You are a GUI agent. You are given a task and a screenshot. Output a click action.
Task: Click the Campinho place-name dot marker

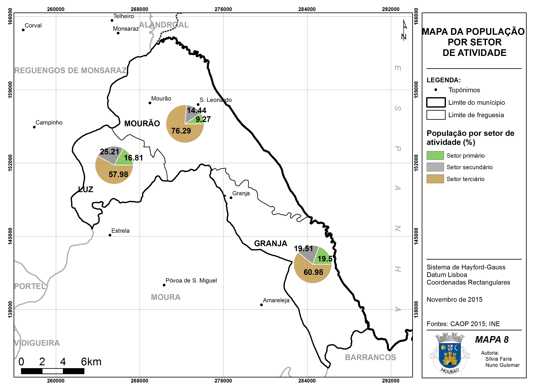[34, 127]
